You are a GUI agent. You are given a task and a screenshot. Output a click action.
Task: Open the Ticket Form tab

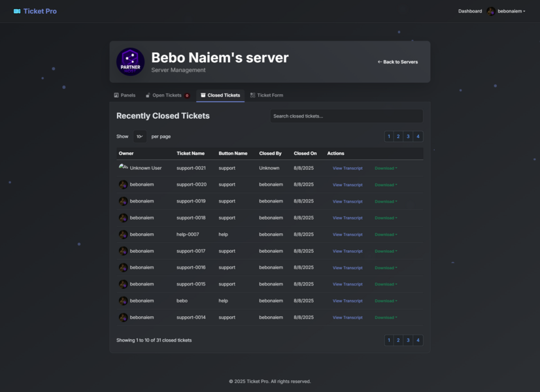pos(267,95)
